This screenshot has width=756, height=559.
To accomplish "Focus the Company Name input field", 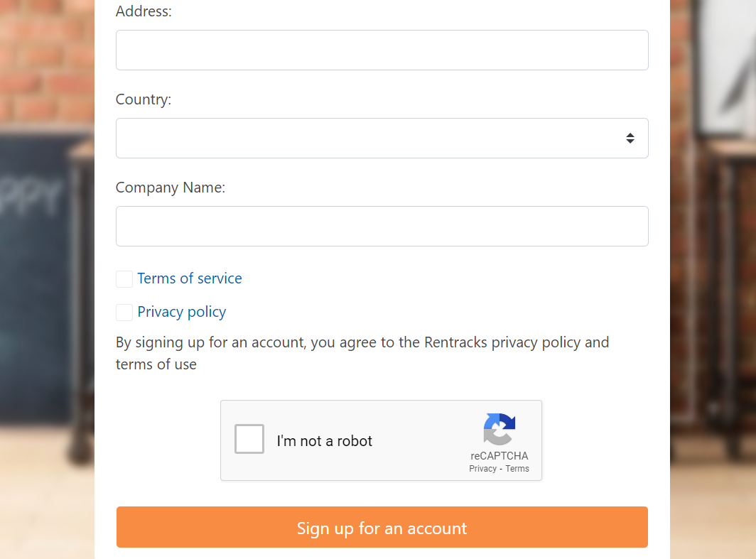I will click(x=382, y=227).
